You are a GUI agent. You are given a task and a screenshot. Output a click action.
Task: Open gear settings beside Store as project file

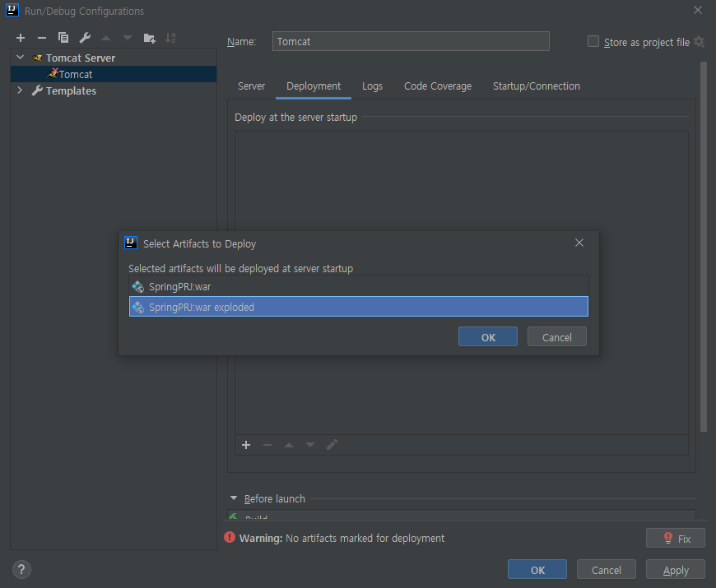[x=699, y=42]
